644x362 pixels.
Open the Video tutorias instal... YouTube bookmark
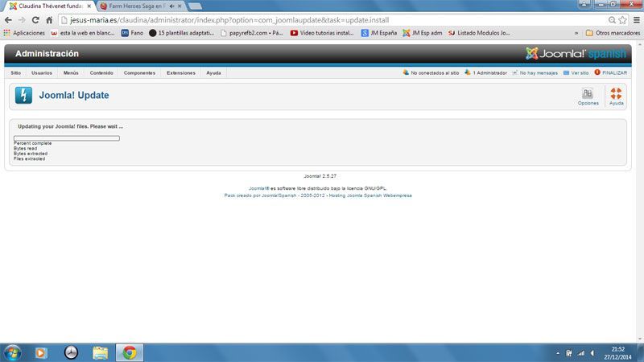pyautogui.click(x=322, y=33)
